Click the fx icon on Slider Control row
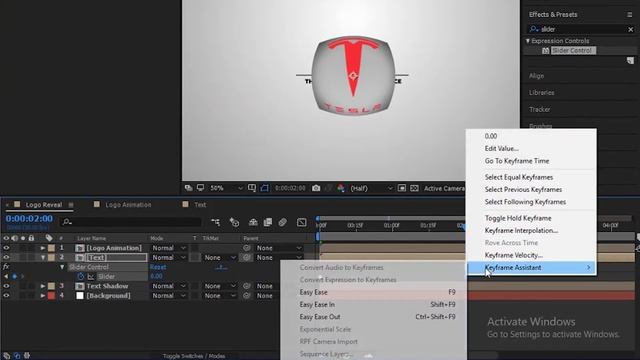This screenshot has height=360, width=640. coord(6,267)
